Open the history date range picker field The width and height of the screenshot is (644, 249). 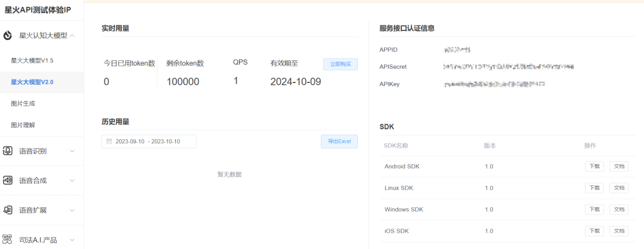click(148, 141)
